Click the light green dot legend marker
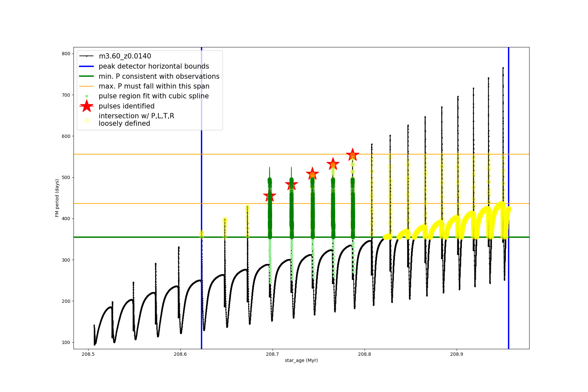 tap(87, 96)
